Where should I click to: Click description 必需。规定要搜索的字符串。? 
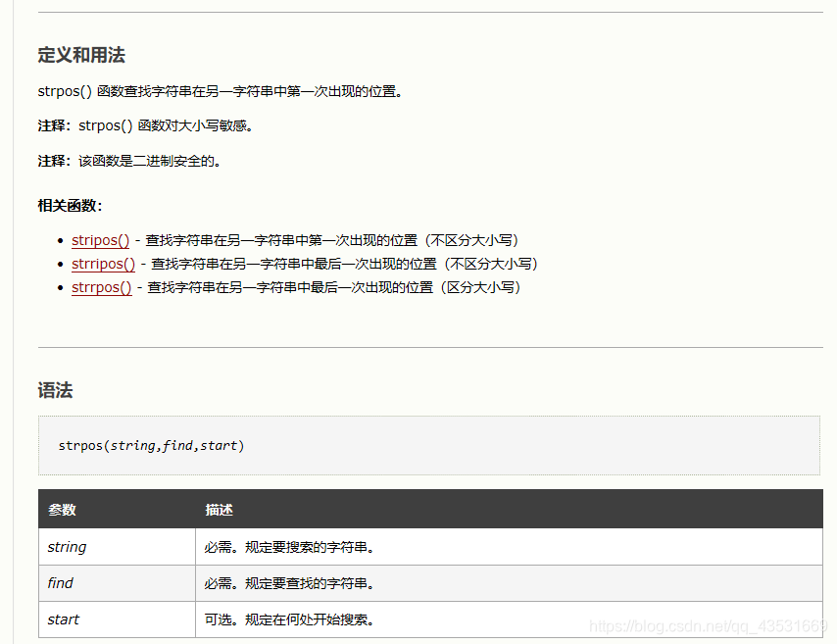tap(289, 547)
